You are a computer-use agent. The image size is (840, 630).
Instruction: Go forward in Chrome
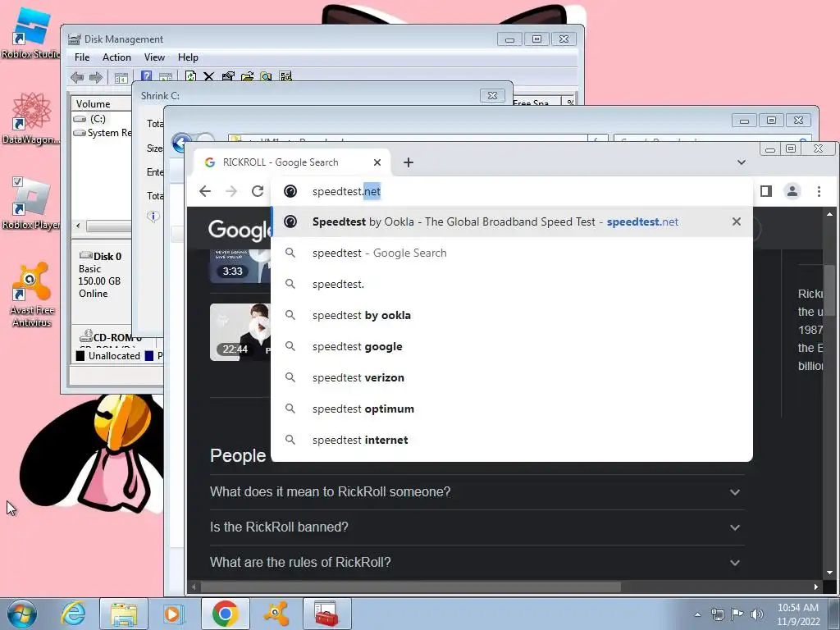231,191
